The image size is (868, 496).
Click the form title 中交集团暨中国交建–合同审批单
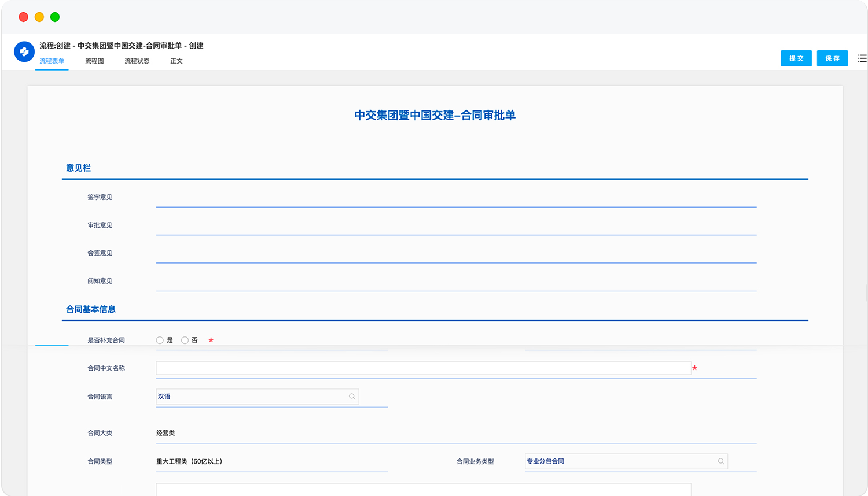[435, 115]
